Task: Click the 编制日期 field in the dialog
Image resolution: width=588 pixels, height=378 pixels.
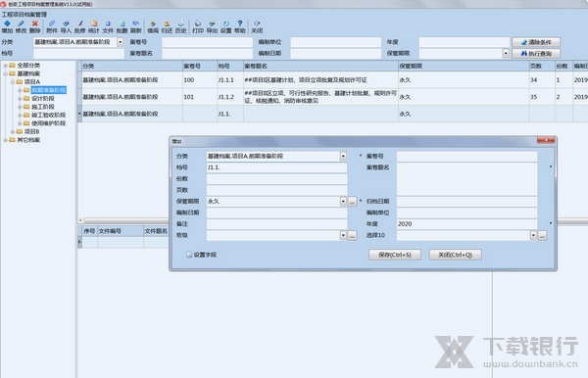Action: (x=276, y=213)
